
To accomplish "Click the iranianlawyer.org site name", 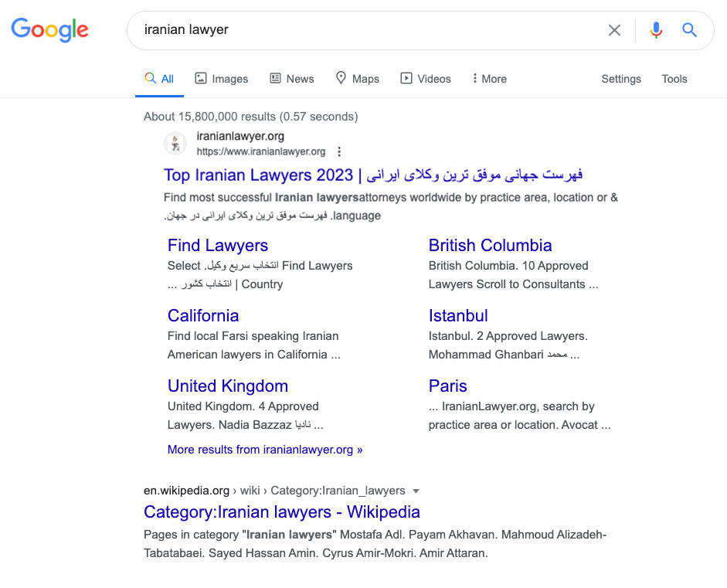I will point(240,136).
